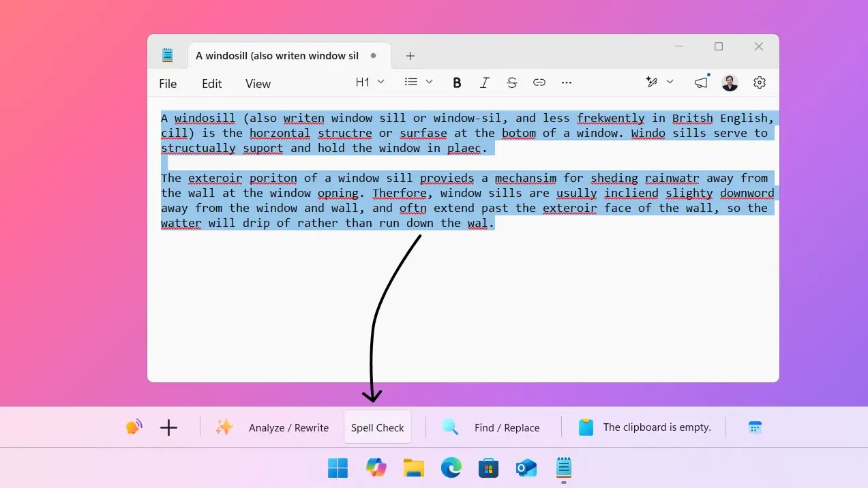Click the Notepad app icon in title bar
This screenshot has width=868, height=488.
point(167,55)
